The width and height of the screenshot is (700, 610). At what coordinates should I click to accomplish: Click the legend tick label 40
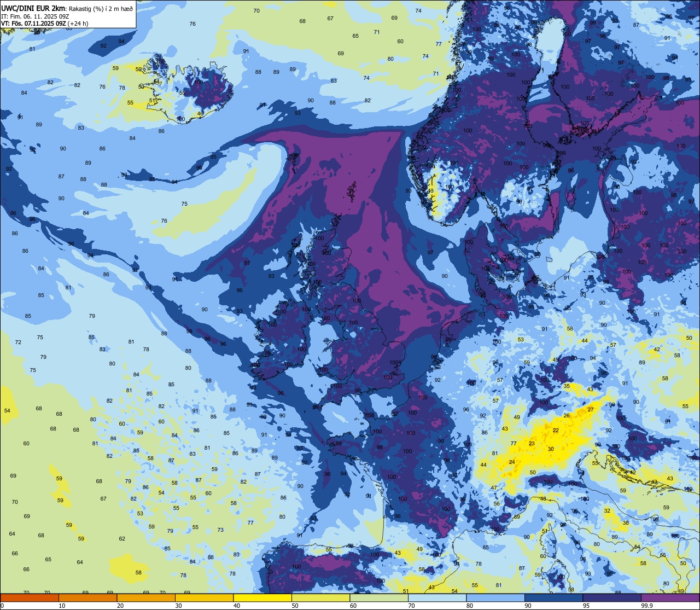pyautogui.click(x=237, y=606)
